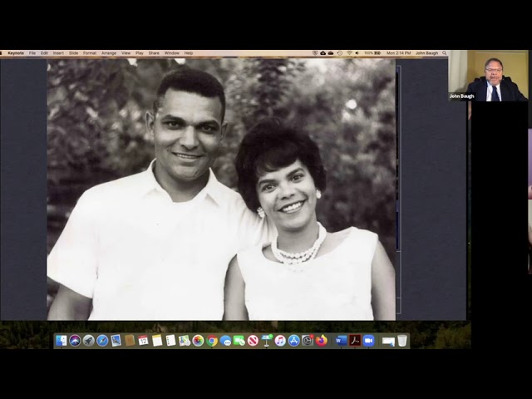Image resolution: width=532 pixels, height=399 pixels.
Task: Open the Trash in the dock
Action: (402, 341)
